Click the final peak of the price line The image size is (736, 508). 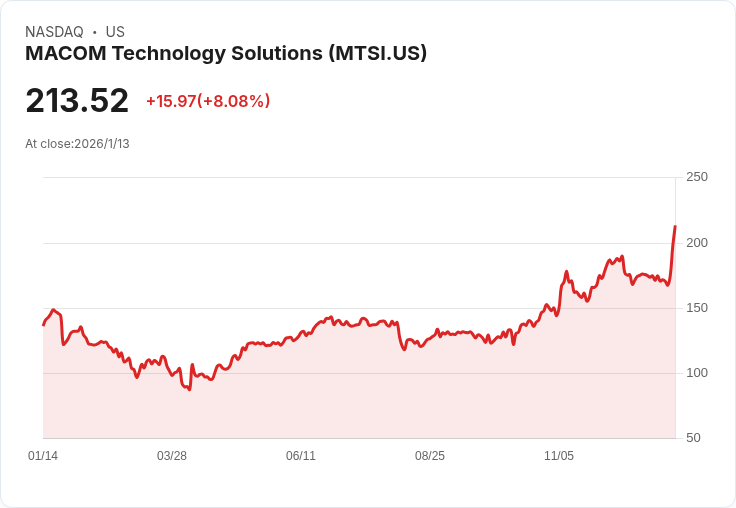coord(675,227)
